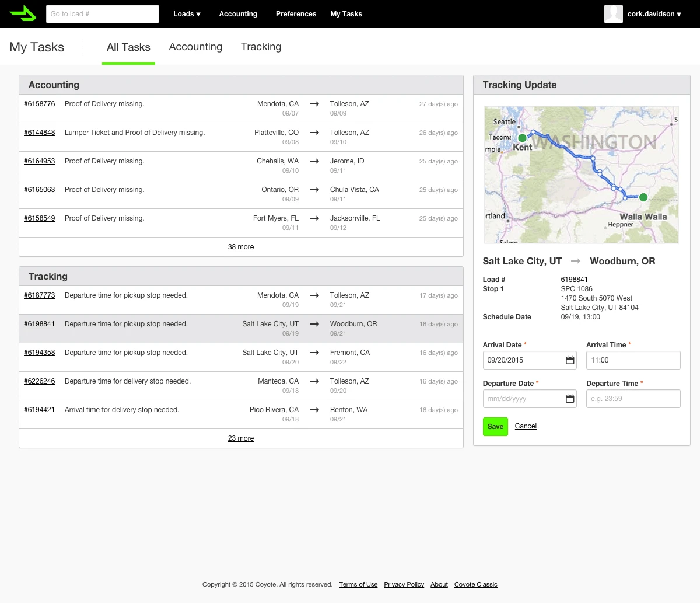Switch to the Accounting tab
The image size is (700, 603).
click(x=195, y=47)
